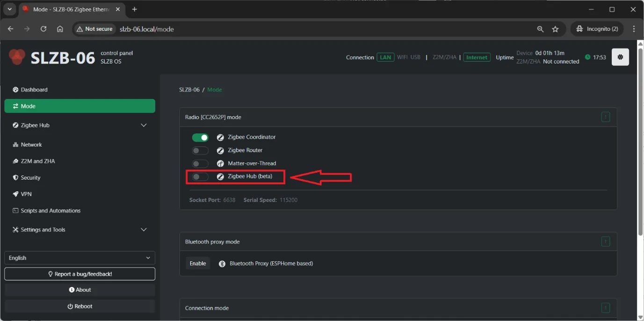
Task: Click Enable for Bluetooth Proxy
Action: [x=197, y=264]
